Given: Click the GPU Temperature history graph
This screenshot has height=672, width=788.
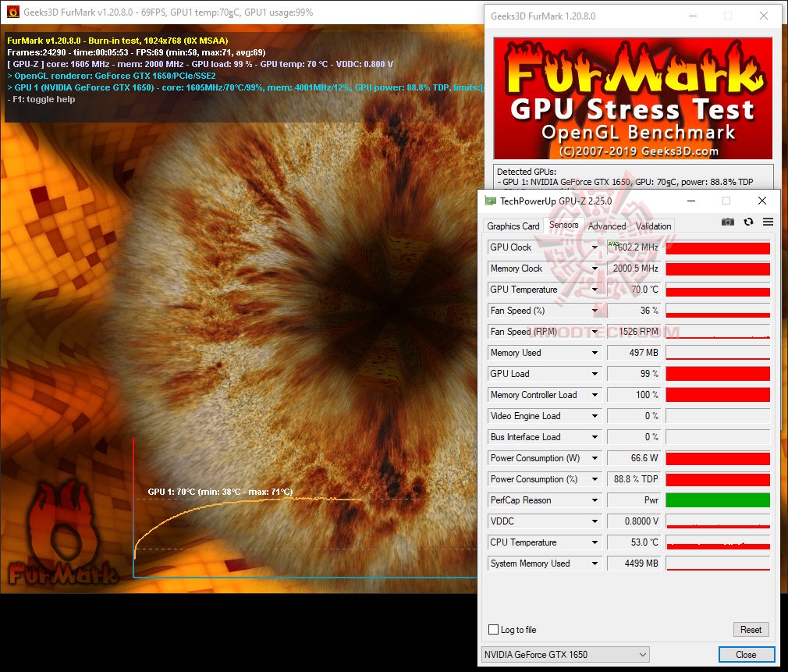Looking at the screenshot, I should [718, 290].
